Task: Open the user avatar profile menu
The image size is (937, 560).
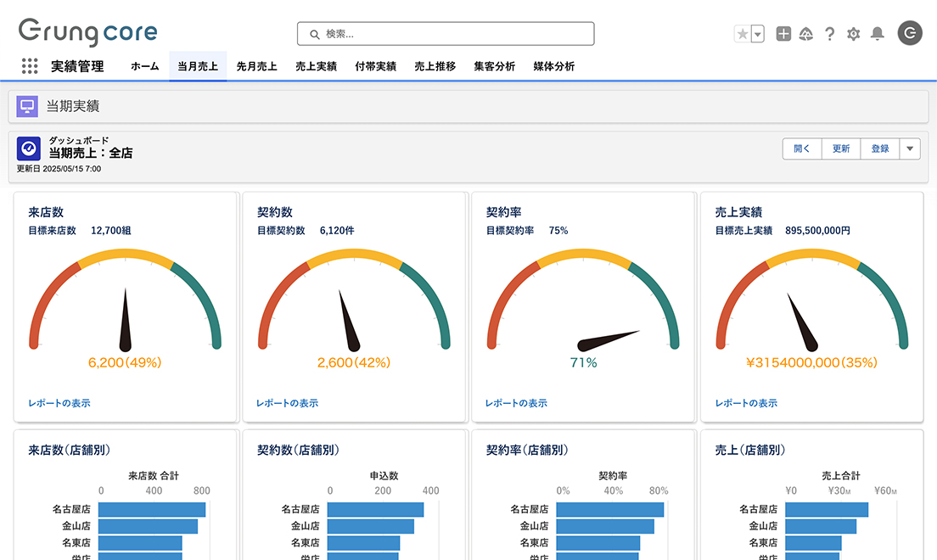Action: click(x=910, y=33)
